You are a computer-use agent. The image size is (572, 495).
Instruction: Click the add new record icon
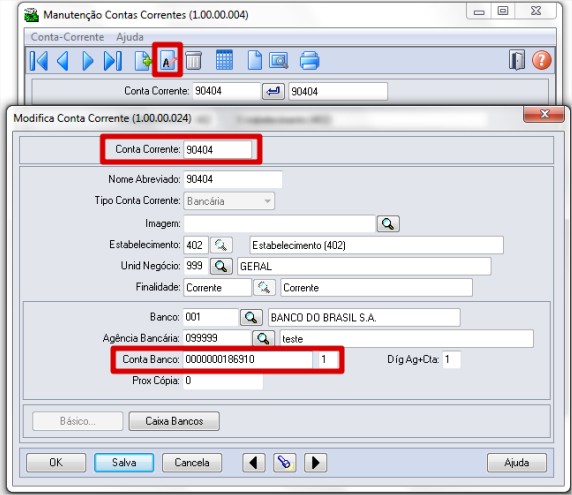(x=143, y=61)
